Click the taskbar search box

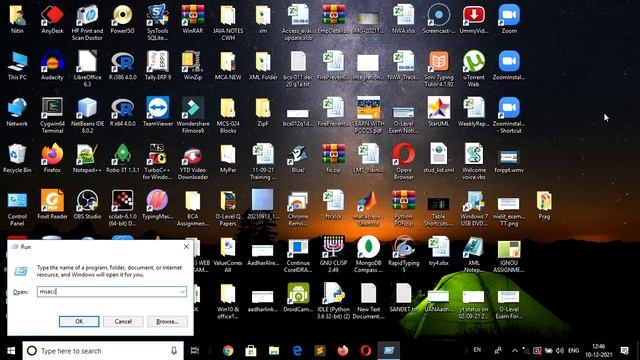point(102,351)
